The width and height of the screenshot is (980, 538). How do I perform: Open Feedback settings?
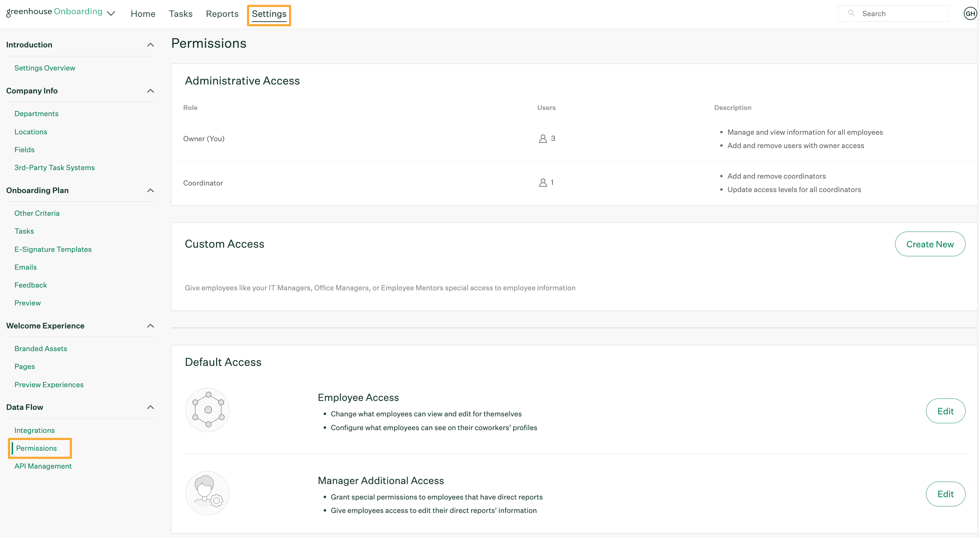pos(31,285)
